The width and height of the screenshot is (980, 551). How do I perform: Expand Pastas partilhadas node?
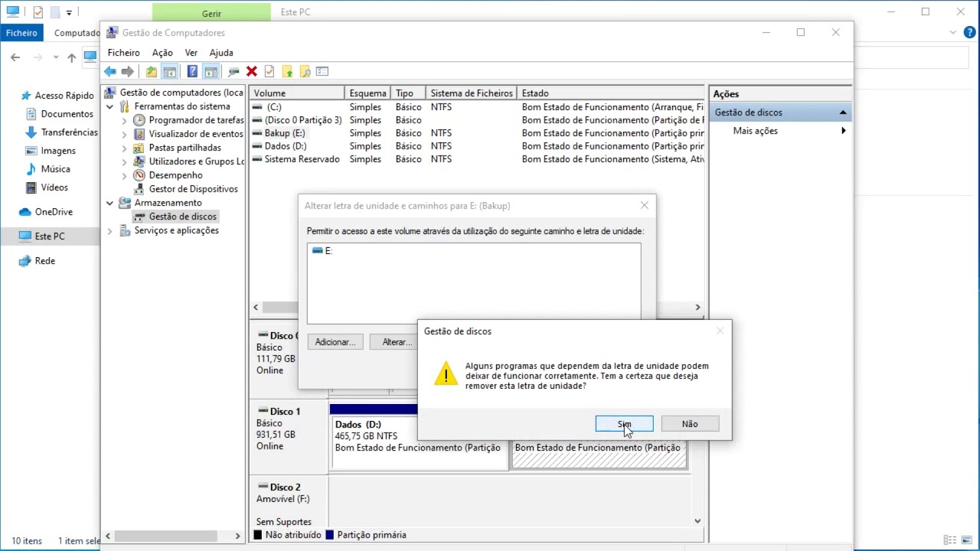pos(125,148)
